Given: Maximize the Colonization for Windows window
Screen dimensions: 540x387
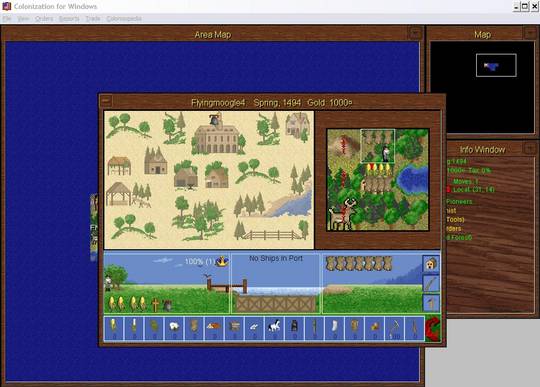Looking at the screenshot, I should pos(525,6).
